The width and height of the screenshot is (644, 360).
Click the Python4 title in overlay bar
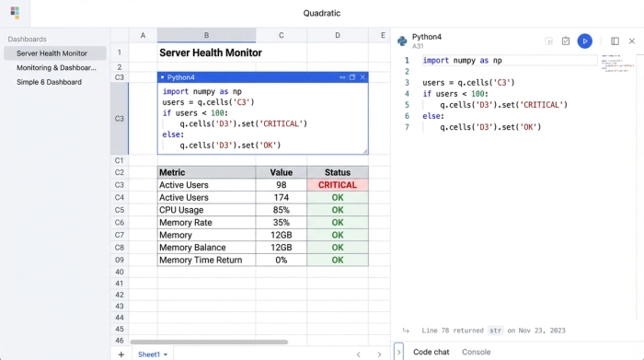coord(180,77)
